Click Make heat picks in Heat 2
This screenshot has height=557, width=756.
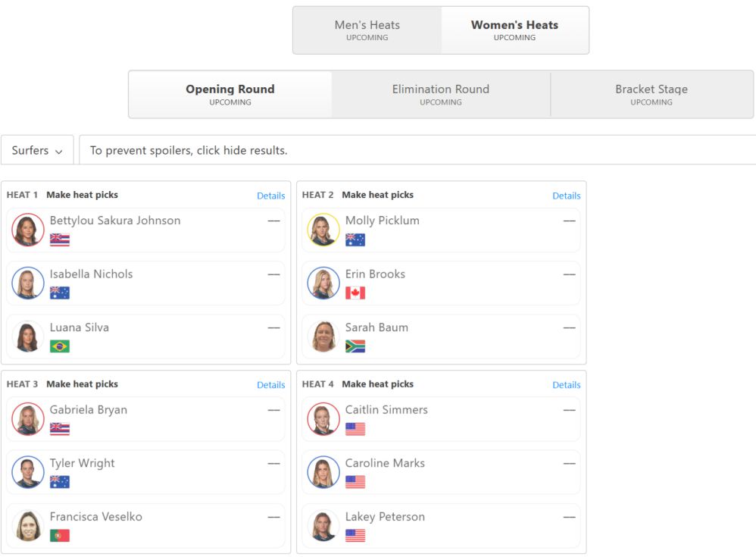(x=377, y=195)
